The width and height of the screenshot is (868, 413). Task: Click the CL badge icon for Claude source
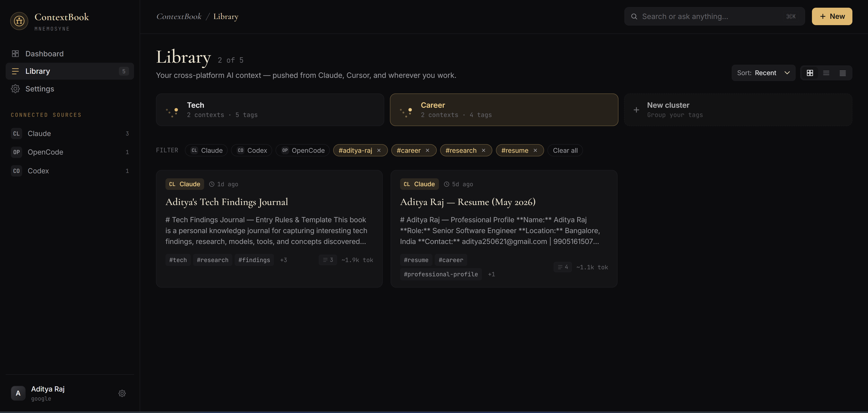pyautogui.click(x=17, y=134)
